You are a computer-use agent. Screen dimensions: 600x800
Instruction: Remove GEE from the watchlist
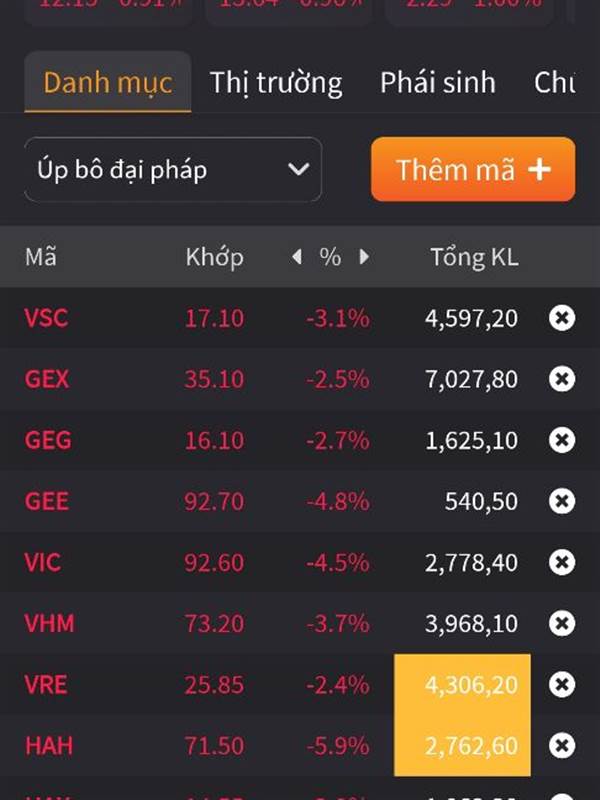[562, 501]
